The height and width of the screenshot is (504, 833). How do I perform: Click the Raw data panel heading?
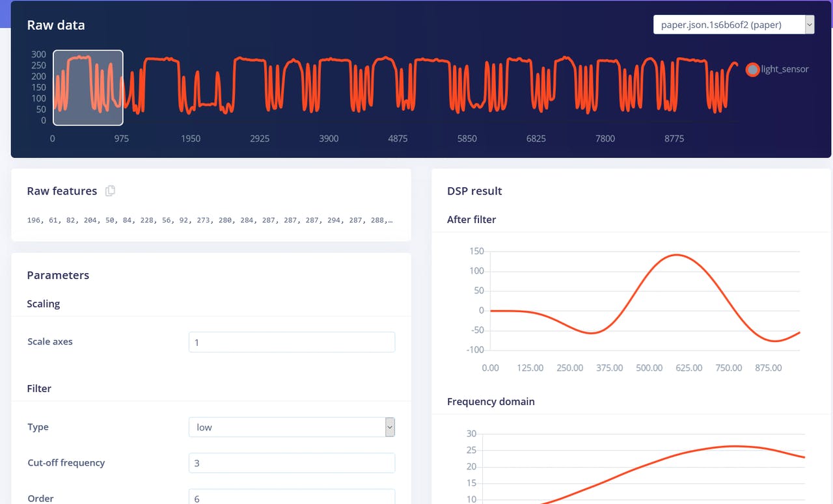pos(56,25)
